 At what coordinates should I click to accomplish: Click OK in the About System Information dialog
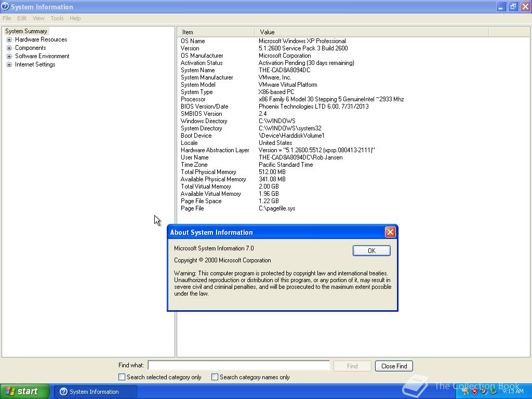pyautogui.click(x=371, y=251)
